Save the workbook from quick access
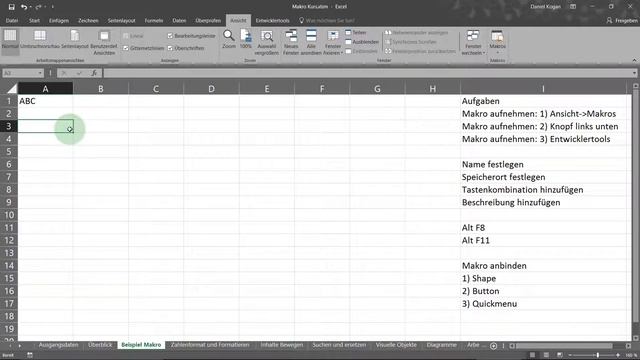640x360 pixels. click(11, 7)
